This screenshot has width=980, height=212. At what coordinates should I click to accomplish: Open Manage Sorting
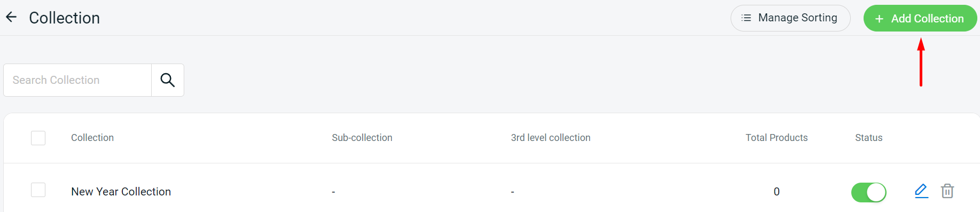tap(790, 18)
